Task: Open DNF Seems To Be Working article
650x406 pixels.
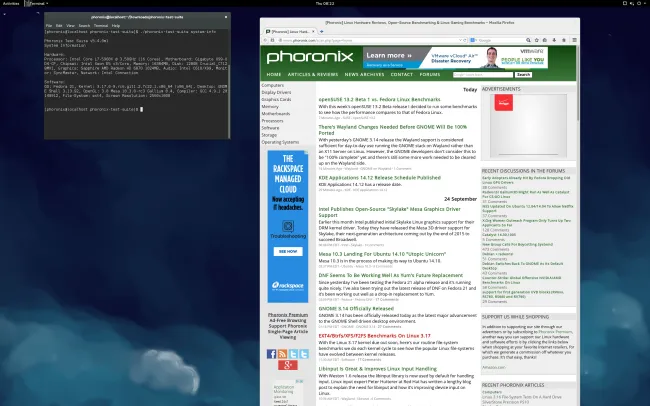Action: [390, 275]
